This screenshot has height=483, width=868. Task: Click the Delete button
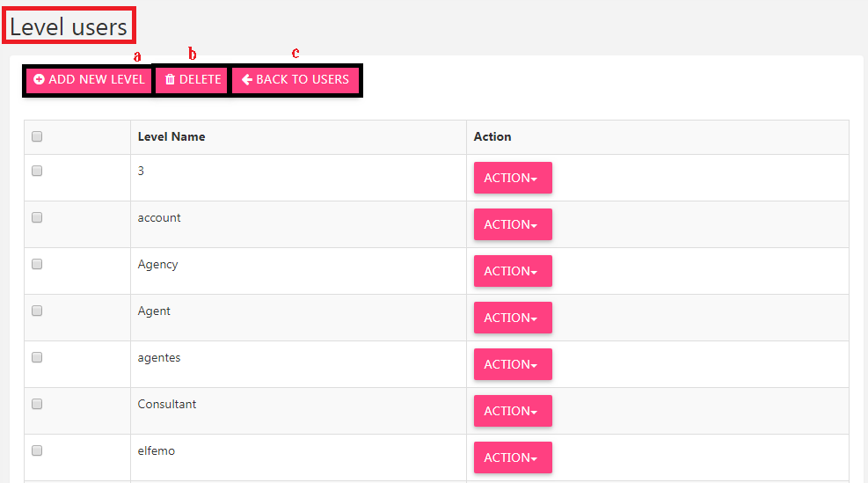pos(192,80)
